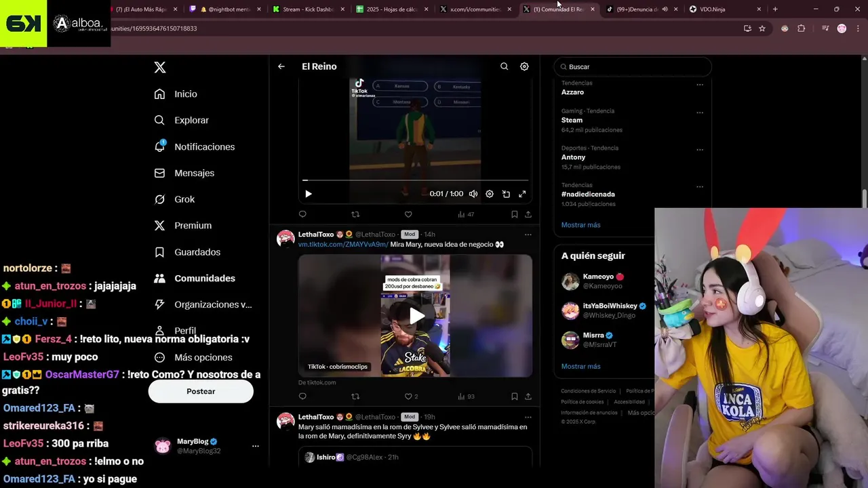Click the X logo in sidebar

(160, 67)
